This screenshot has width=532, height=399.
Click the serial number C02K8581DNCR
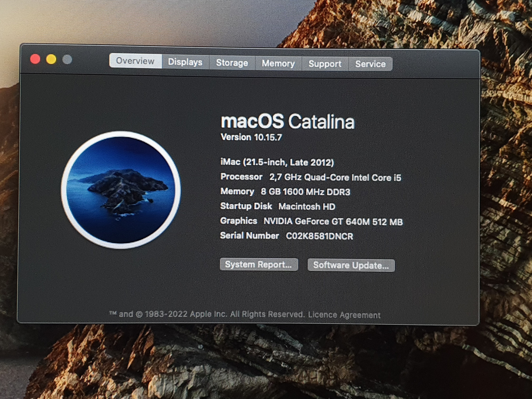319,236
